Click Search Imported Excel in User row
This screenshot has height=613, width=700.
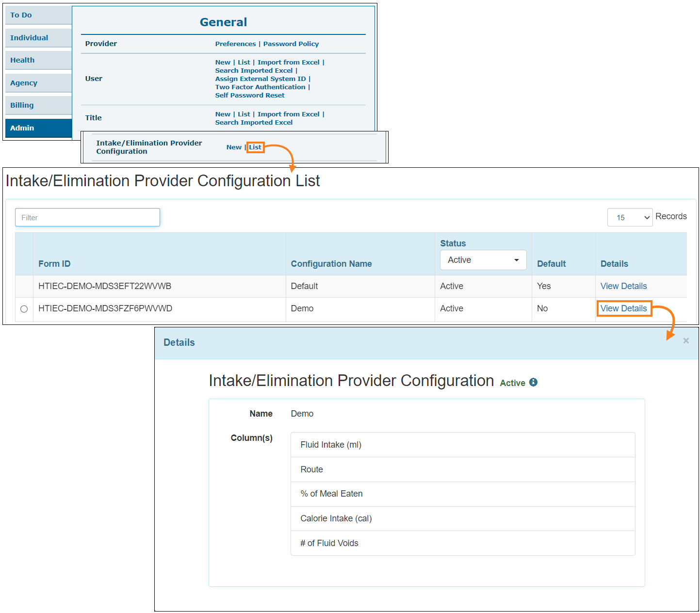[x=254, y=70]
